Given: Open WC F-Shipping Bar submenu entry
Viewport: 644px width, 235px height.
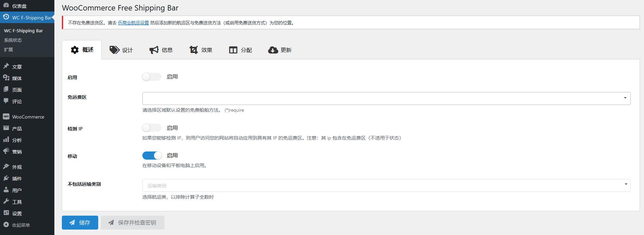Looking at the screenshot, I should pos(23,31).
